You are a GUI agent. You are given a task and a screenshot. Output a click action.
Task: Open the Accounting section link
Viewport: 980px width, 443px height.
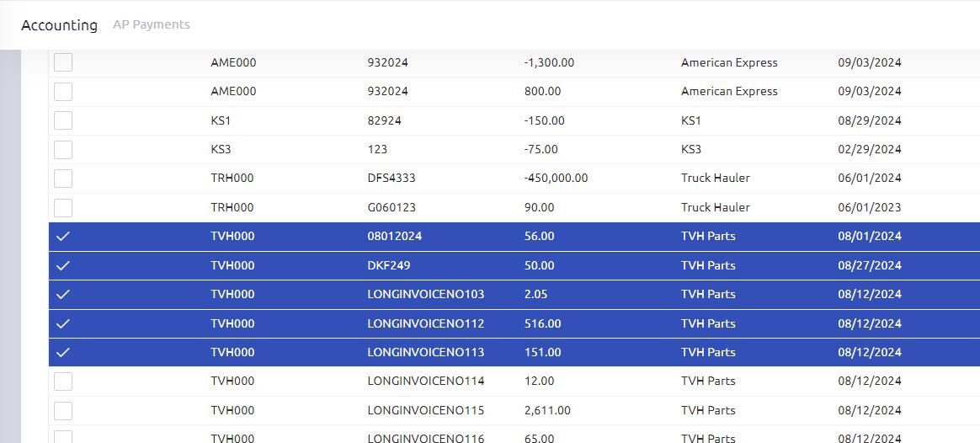pyautogui.click(x=60, y=25)
